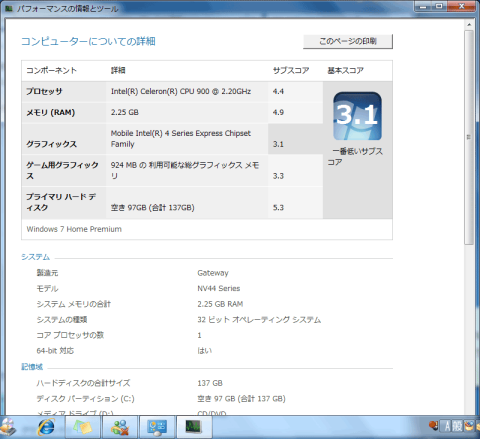The height and width of the screenshot is (439, 480).
Task: Click the vertical scrollbar thumb
Action: click(x=469, y=138)
